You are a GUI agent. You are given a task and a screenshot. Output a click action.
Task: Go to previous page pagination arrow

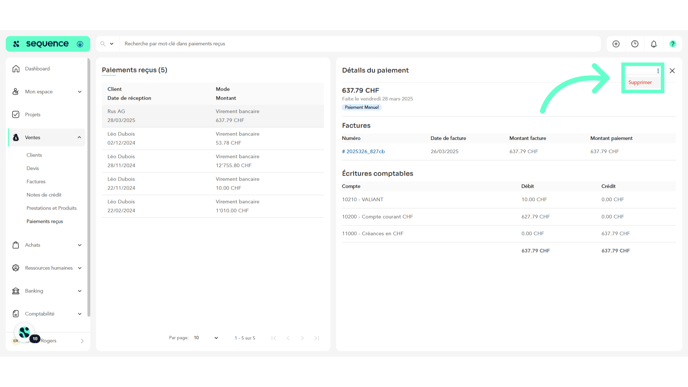[288, 338]
